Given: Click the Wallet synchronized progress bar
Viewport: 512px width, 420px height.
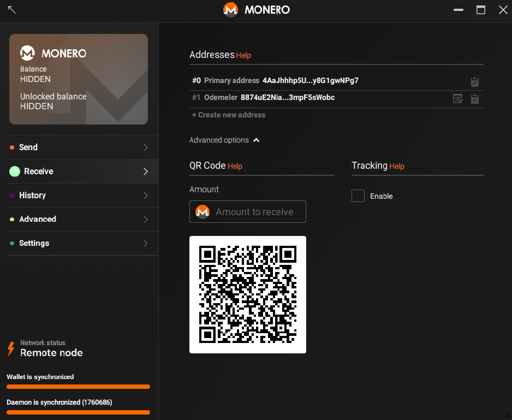Looking at the screenshot, I should [x=79, y=387].
